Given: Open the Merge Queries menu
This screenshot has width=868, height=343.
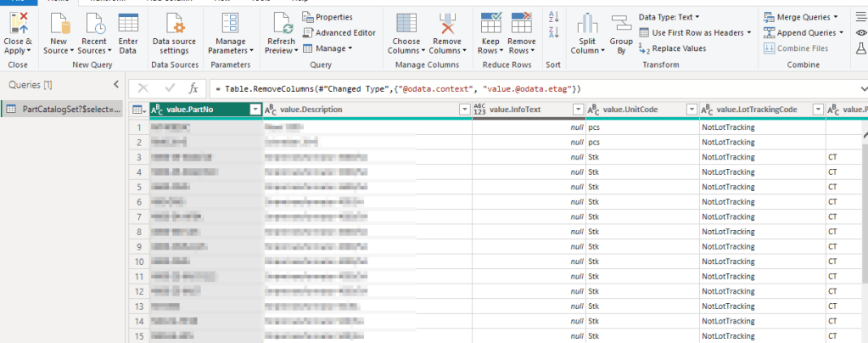Looking at the screenshot, I should [x=802, y=17].
